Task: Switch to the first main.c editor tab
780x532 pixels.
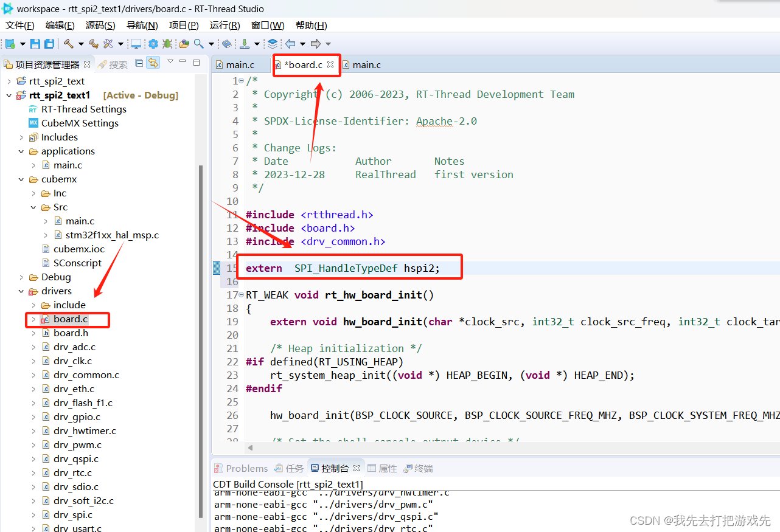Action: tap(240, 64)
